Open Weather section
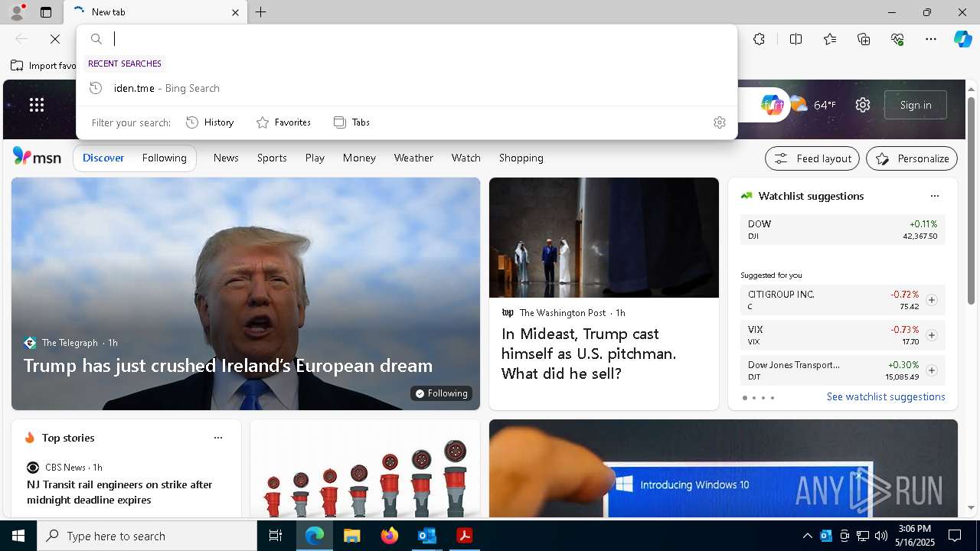980x551 pixels. point(413,158)
